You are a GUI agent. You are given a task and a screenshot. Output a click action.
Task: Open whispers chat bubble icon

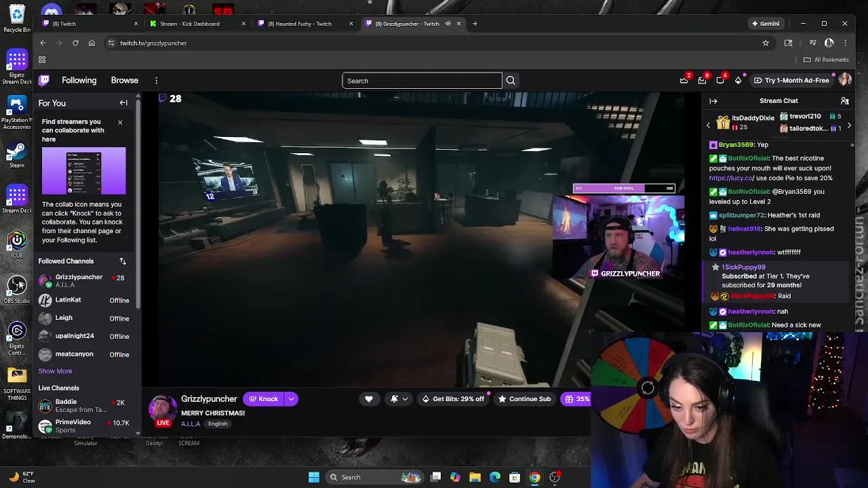[720, 80]
